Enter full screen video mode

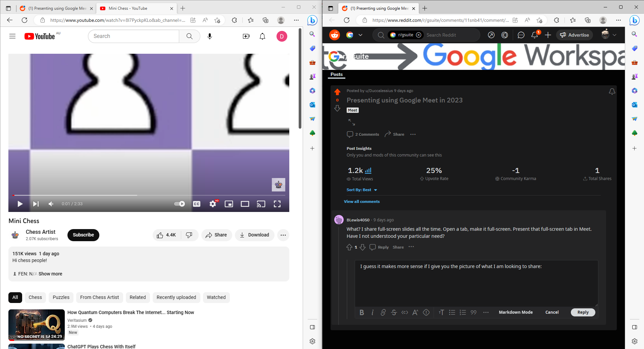(x=277, y=204)
